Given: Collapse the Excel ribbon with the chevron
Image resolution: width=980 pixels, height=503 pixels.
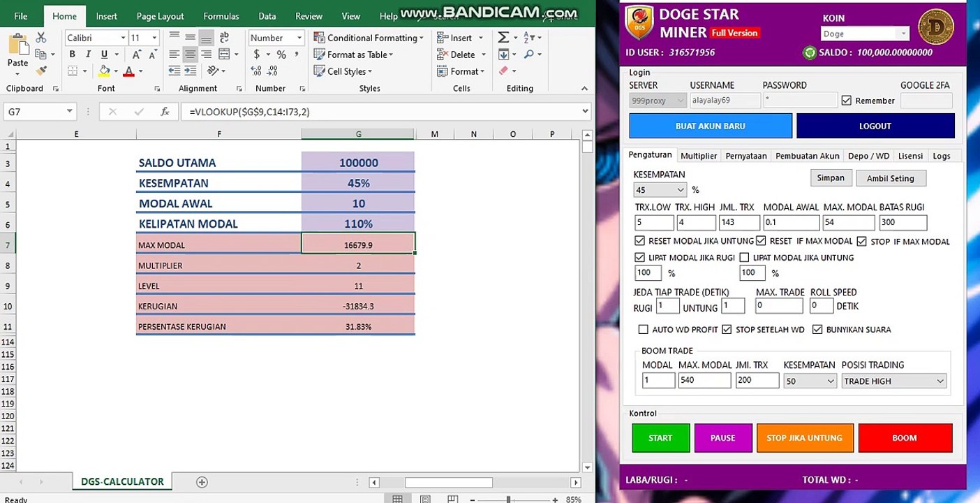Looking at the screenshot, I should [x=585, y=89].
